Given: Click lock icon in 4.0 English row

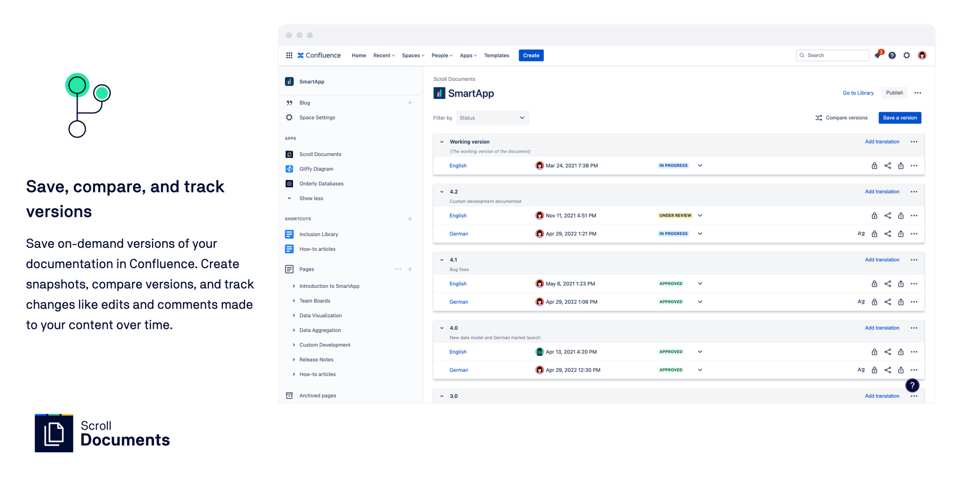Looking at the screenshot, I should point(874,352).
